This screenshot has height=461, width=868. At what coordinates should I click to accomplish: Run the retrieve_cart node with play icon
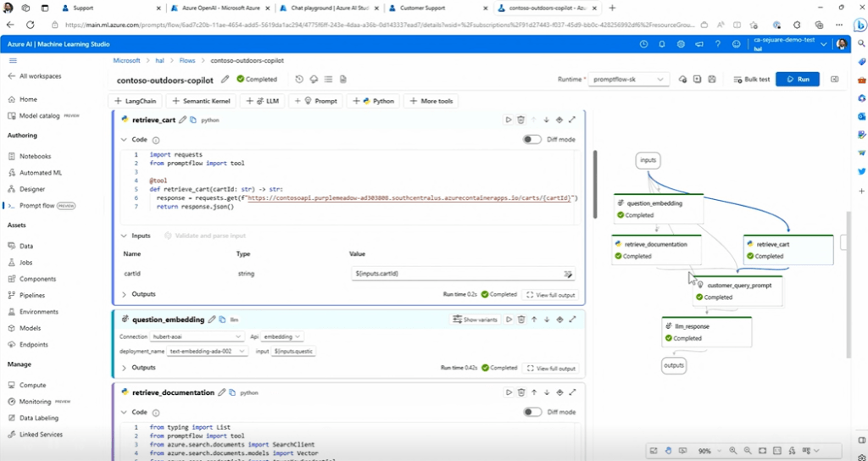pos(509,120)
